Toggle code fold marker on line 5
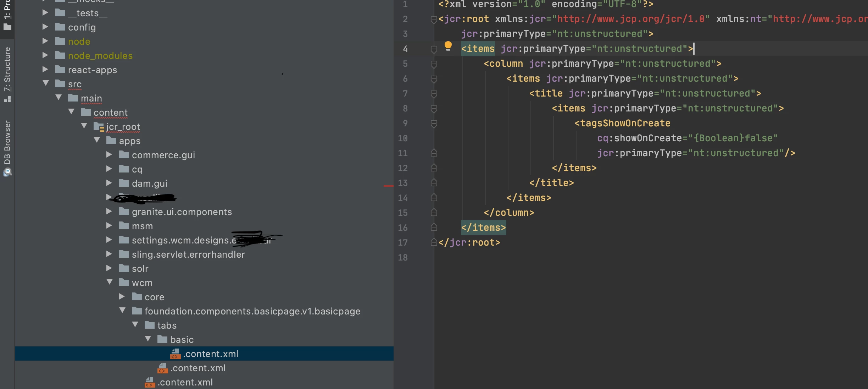The image size is (868, 389). point(434,64)
